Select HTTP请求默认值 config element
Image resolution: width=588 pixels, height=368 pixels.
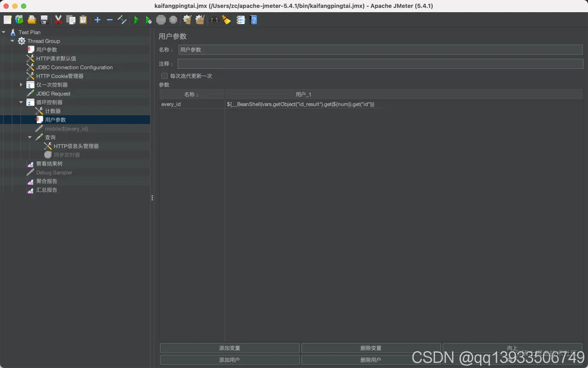pyautogui.click(x=56, y=58)
